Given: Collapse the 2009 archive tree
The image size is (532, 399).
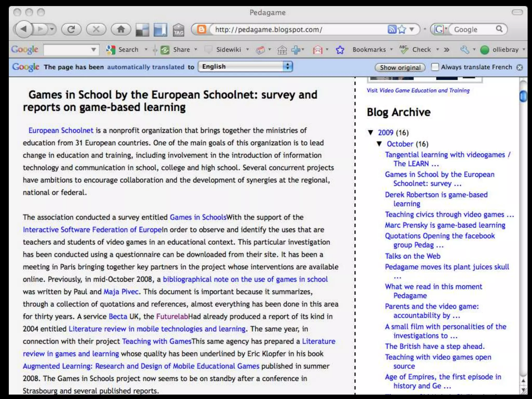Looking at the screenshot, I should [x=371, y=132].
